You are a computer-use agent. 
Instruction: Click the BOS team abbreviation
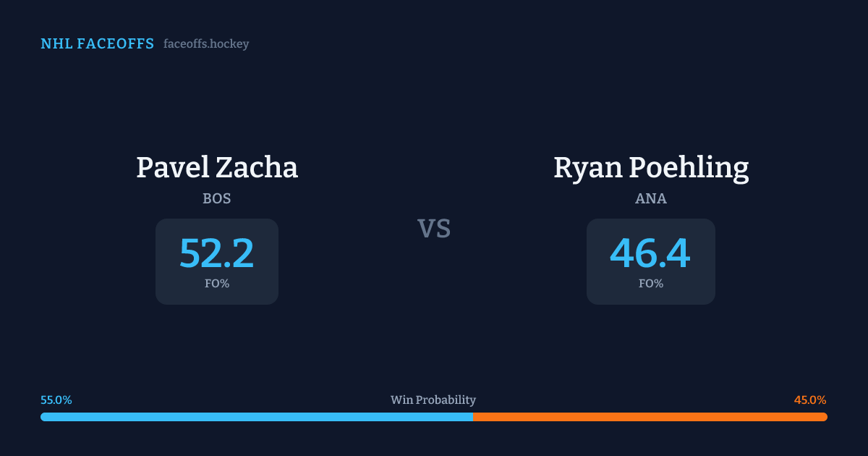[x=217, y=198]
